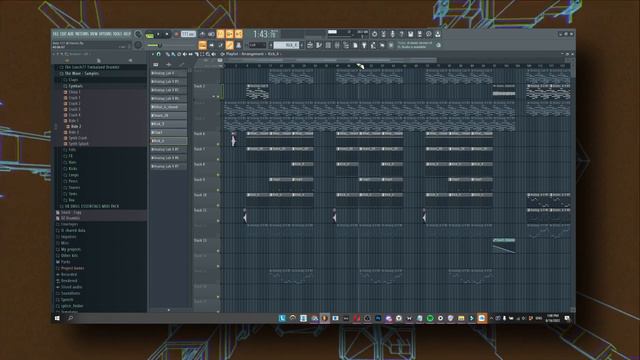This screenshot has width=640, height=360.
Task: Open the Playlist options menu arrow
Action: [x=153, y=54]
